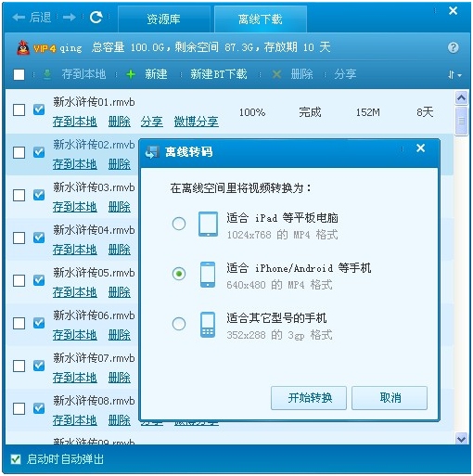
Task: Click the iPhone/Android phone icon
Action: (x=208, y=275)
